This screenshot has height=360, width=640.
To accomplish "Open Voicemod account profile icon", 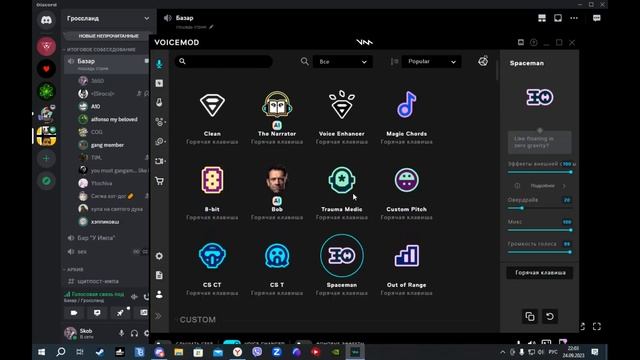I will [159, 294].
